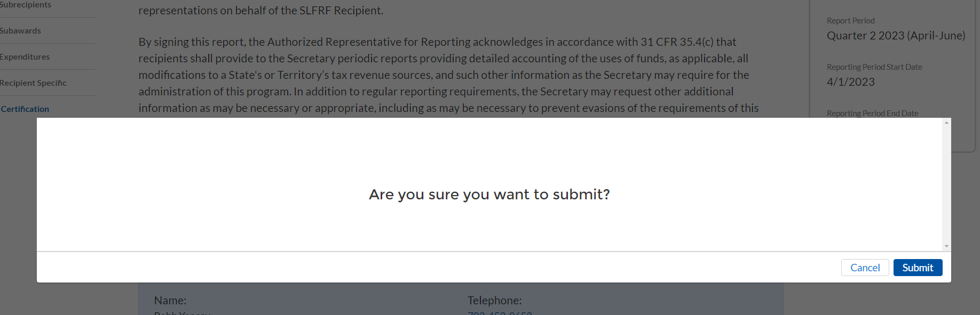This screenshot has width=980, height=315.
Task: Go to the Subawards sidebar item
Action: pyautogui.click(x=21, y=31)
